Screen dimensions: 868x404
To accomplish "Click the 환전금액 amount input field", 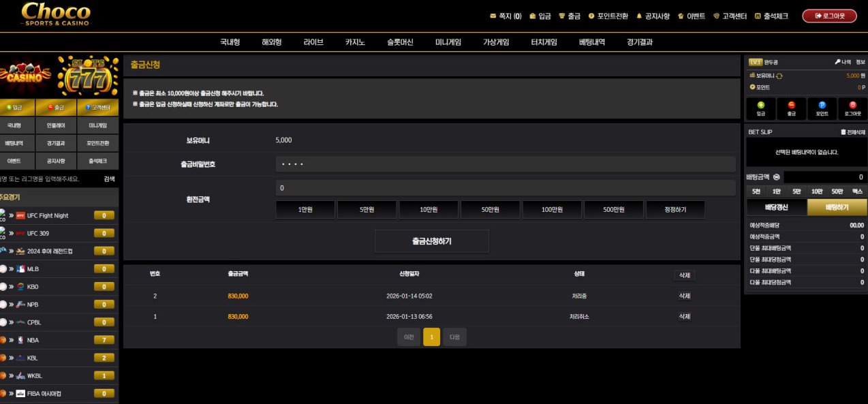I will [505, 188].
